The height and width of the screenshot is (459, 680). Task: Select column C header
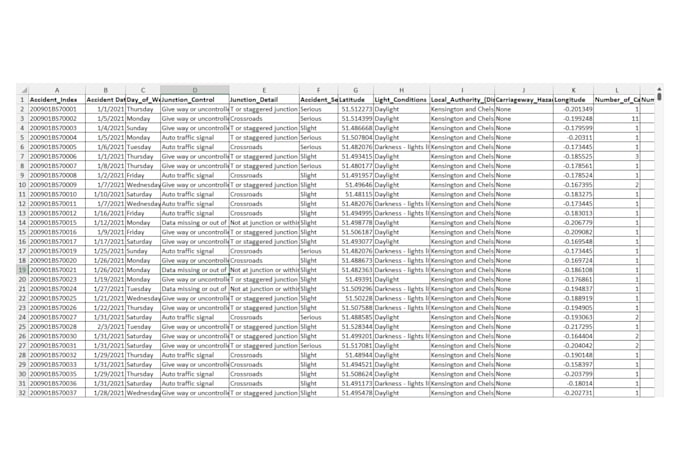(x=143, y=90)
